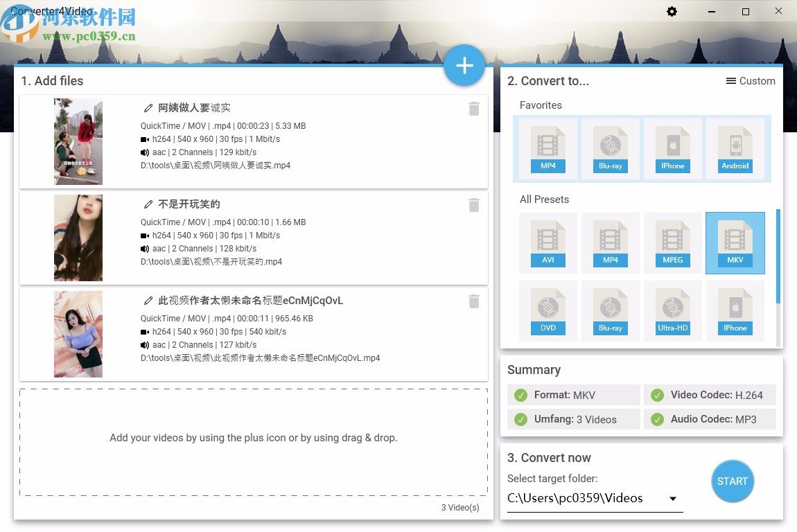Click the Audio Codec: MP3 summary entry
The width and height of the screenshot is (797, 532).
pos(710,419)
